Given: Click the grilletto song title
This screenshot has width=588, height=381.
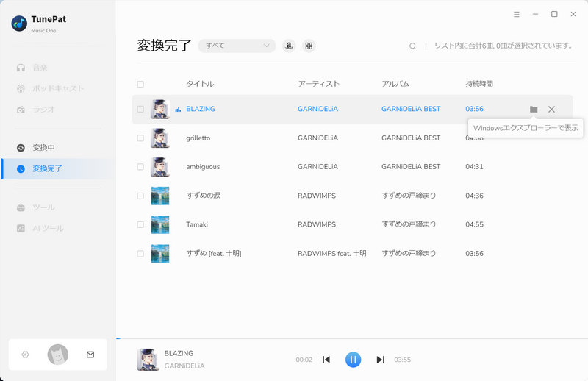Looking at the screenshot, I should pos(198,138).
